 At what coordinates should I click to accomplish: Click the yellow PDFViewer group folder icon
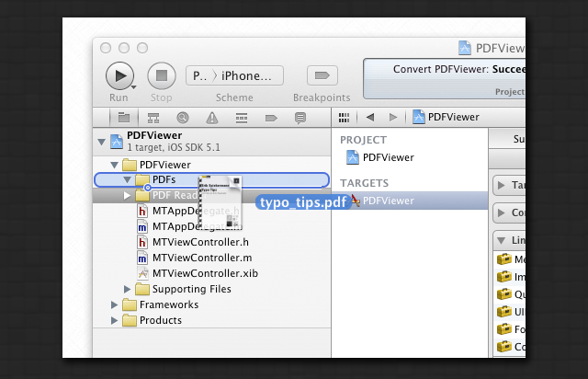[130, 165]
